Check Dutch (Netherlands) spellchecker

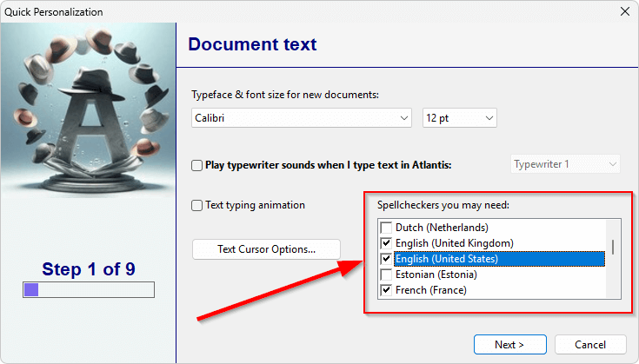(x=386, y=228)
